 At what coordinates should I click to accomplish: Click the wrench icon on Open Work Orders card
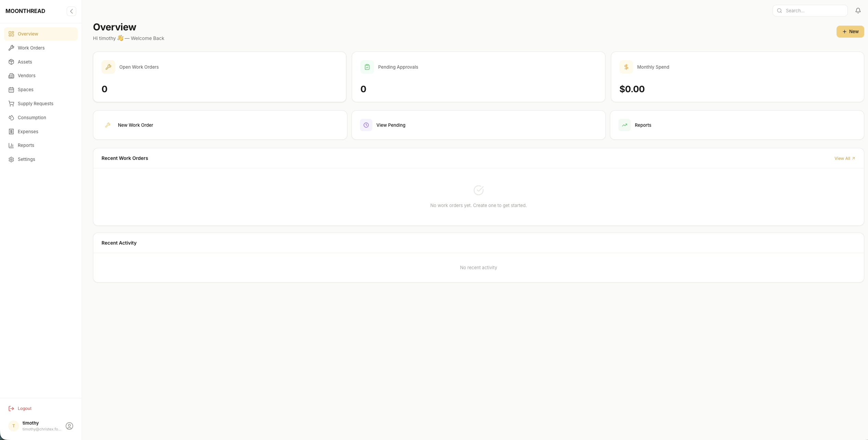[x=108, y=67]
